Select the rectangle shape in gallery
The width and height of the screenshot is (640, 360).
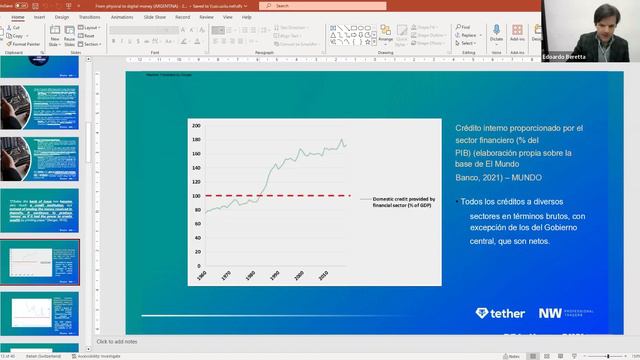coord(354,28)
